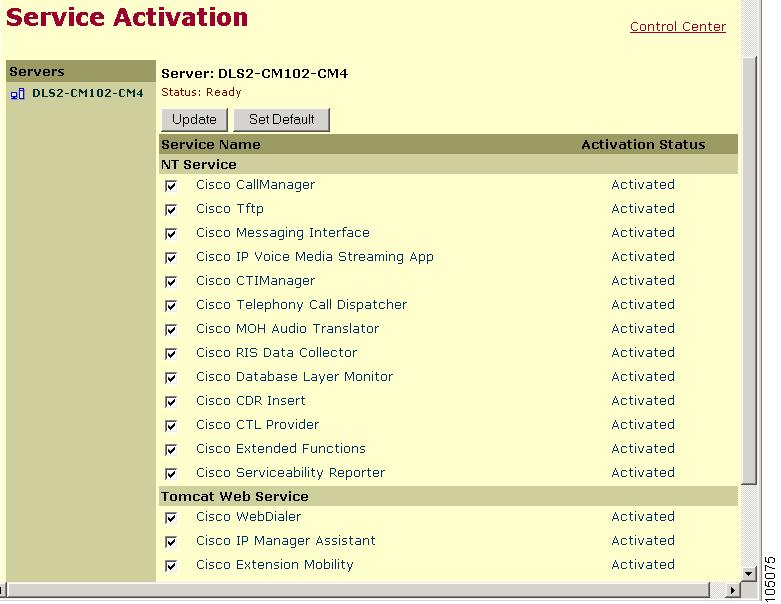The height and width of the screenshot is (604, 781).
Task: Click the Update button
Action: point(194,120)
